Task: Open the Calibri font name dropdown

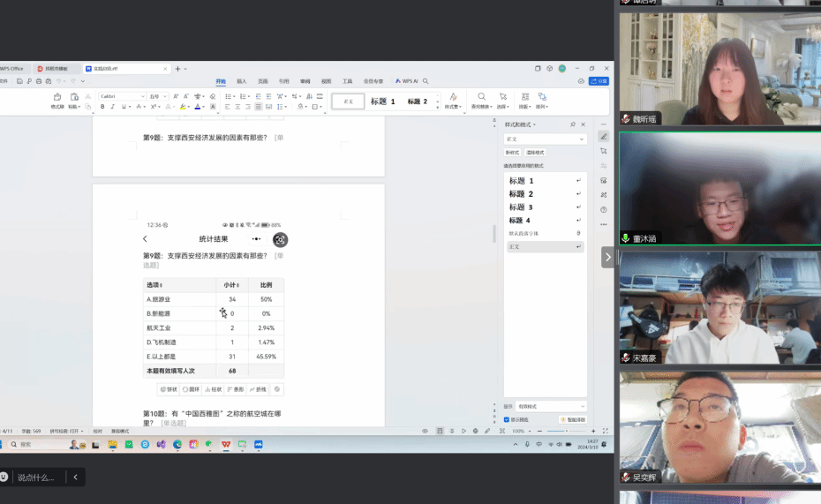Action: 122,96
